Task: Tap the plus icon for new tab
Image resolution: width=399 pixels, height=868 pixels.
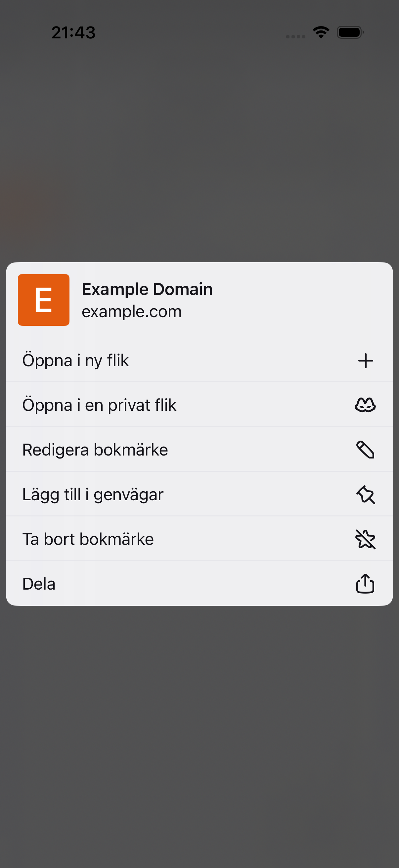Action: [365, 361]
